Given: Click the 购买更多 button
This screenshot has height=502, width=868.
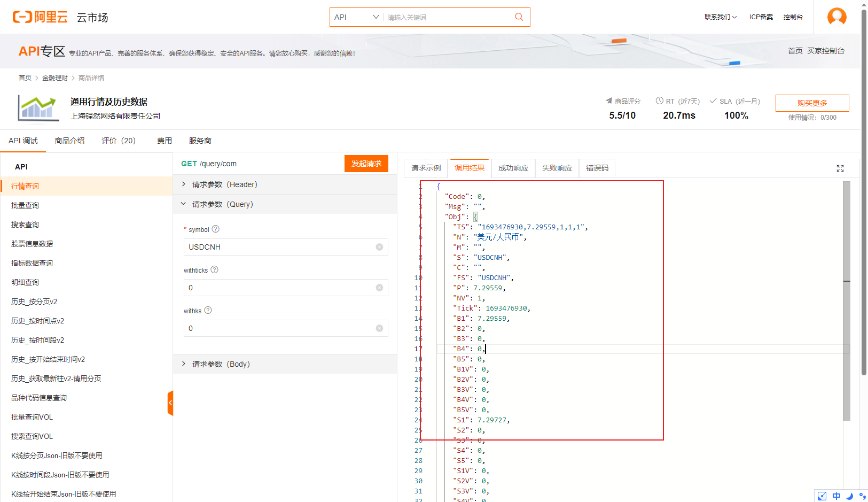Looking at the screenshot, I should (812, 103).
